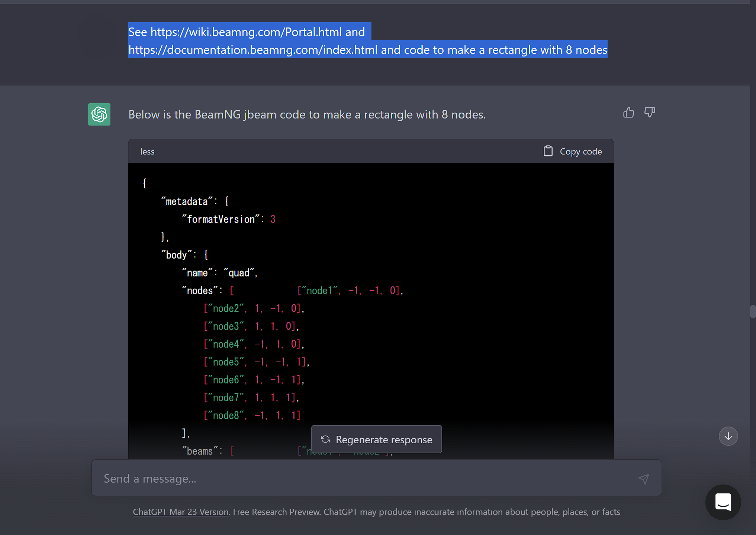Click the ChatGPT avatar logo
756x535 pixels.
tap(99, 114)
